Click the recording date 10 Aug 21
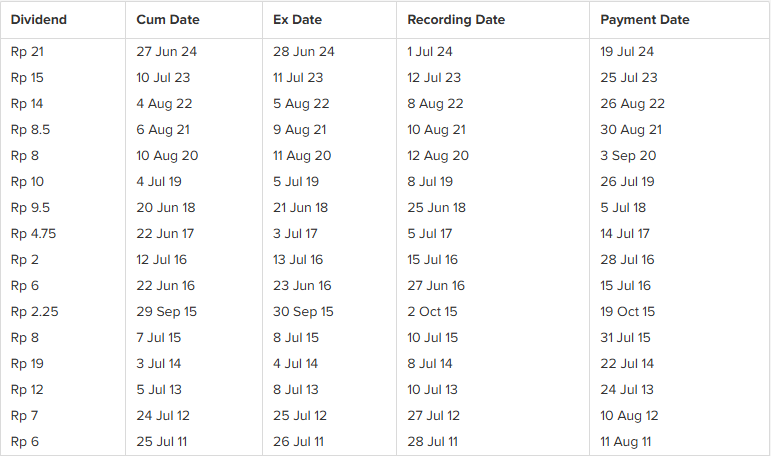Viewport: 771px width, 456px height. pyautogui.click(x=436, y=130)
